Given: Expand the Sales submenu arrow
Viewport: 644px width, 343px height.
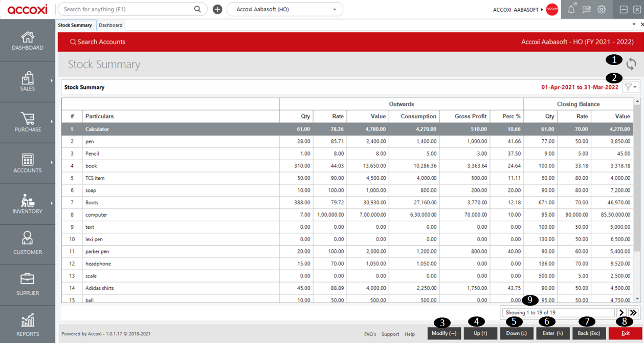Looking at the screenshot, I should 52,81.
